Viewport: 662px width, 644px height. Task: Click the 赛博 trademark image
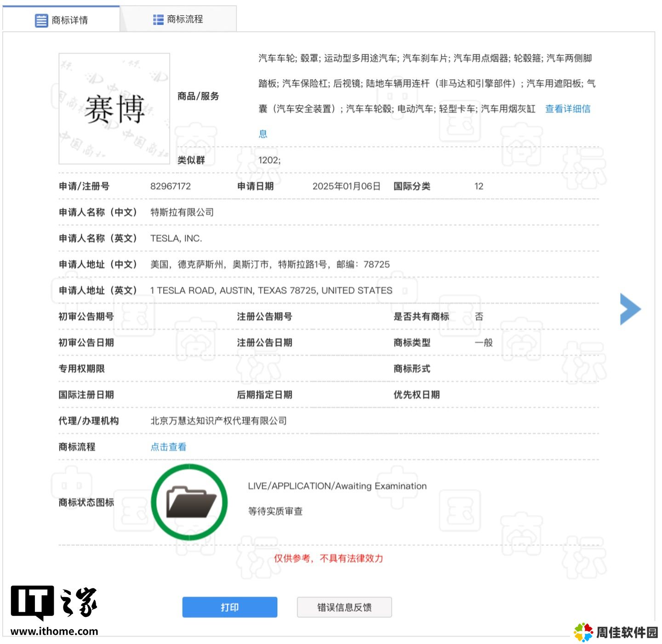pos(114,109)
